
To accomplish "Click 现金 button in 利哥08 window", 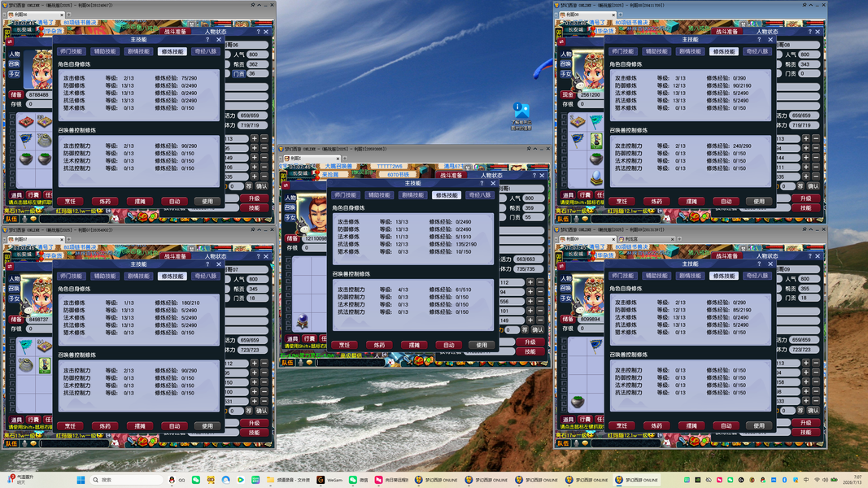I will [568, 94].
